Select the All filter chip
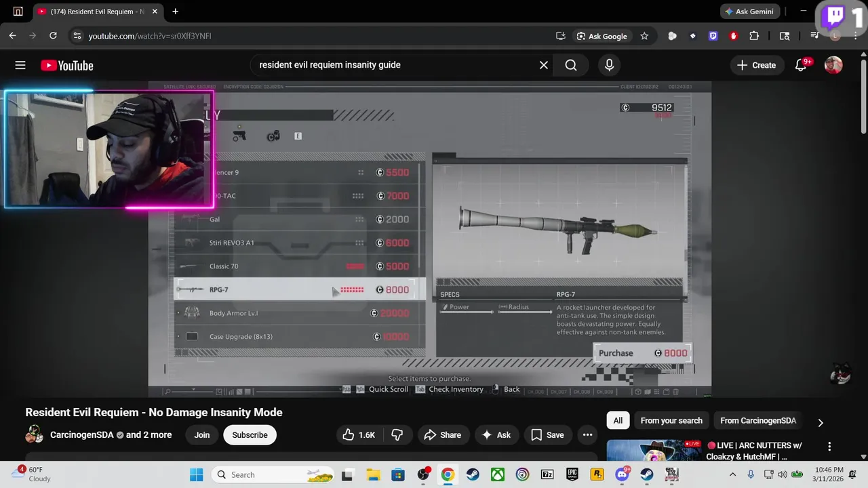 618,421
